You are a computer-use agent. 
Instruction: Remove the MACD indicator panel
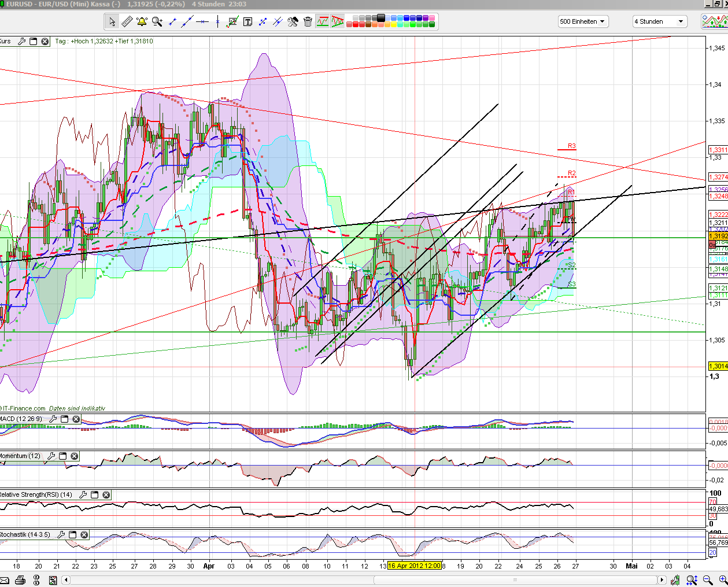pyautogui.click(x=76, y=419)
